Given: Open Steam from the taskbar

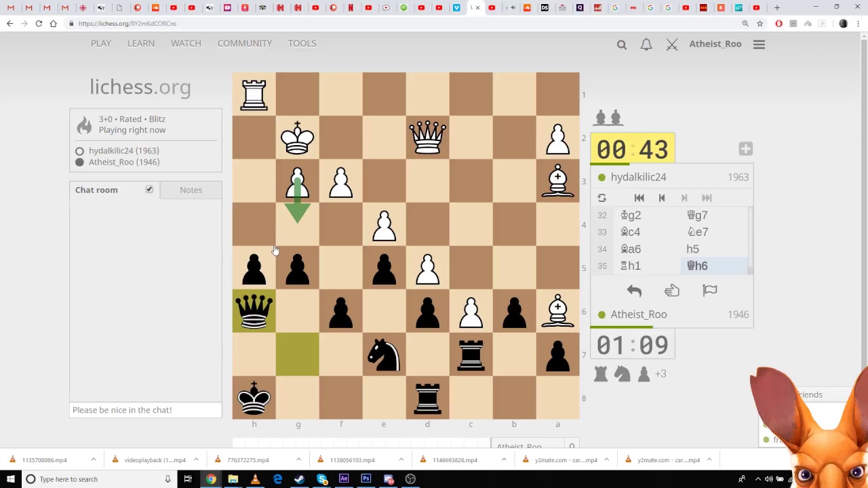Looking at the screenshot, I should (300, 479).
